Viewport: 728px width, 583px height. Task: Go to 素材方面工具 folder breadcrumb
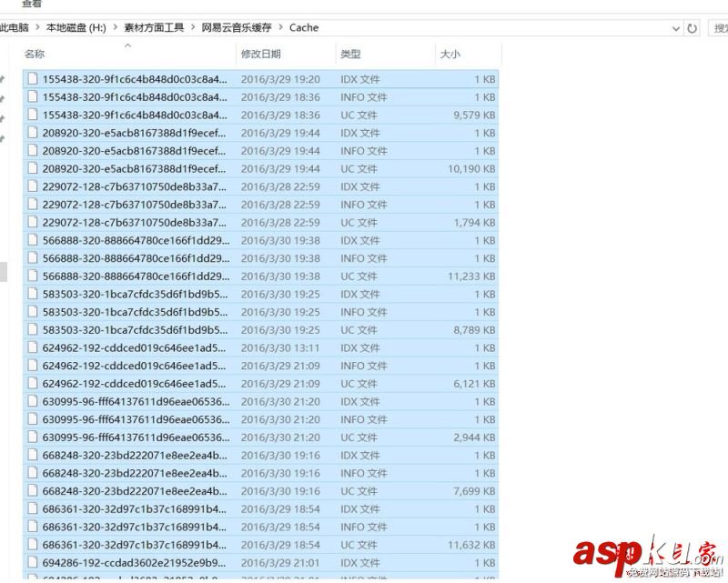pyautogui.click(x=154, y=28)
